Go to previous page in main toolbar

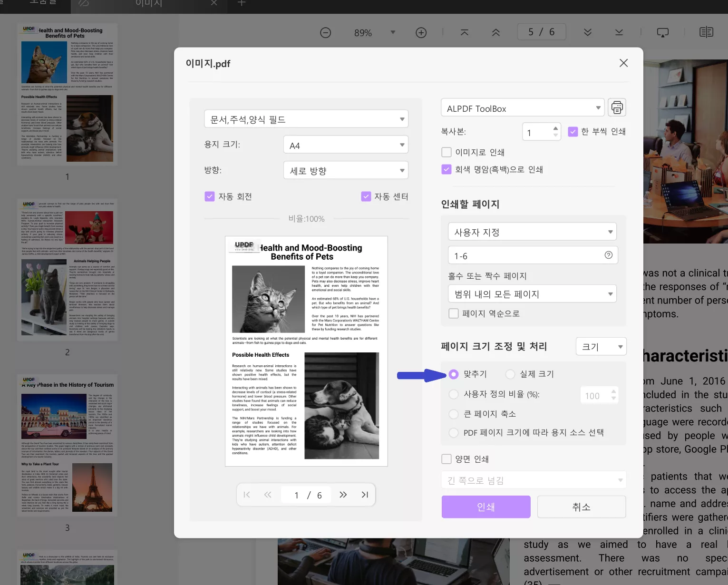tap(496, 32)
